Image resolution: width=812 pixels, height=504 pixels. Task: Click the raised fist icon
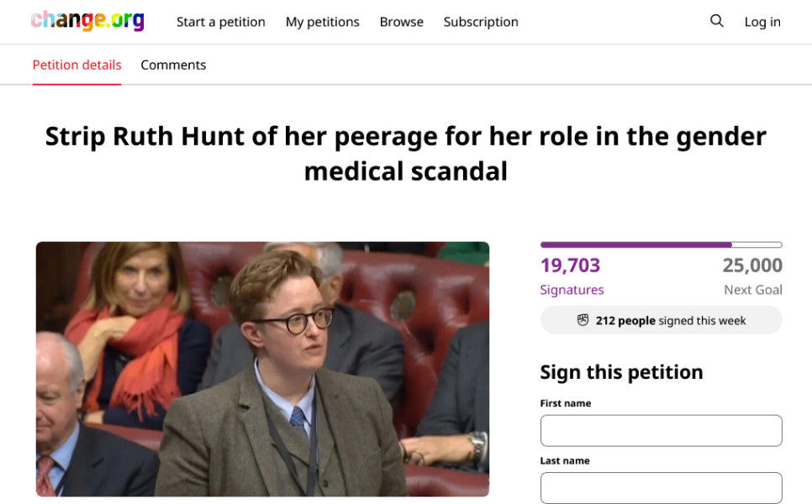tap(583, 320)
